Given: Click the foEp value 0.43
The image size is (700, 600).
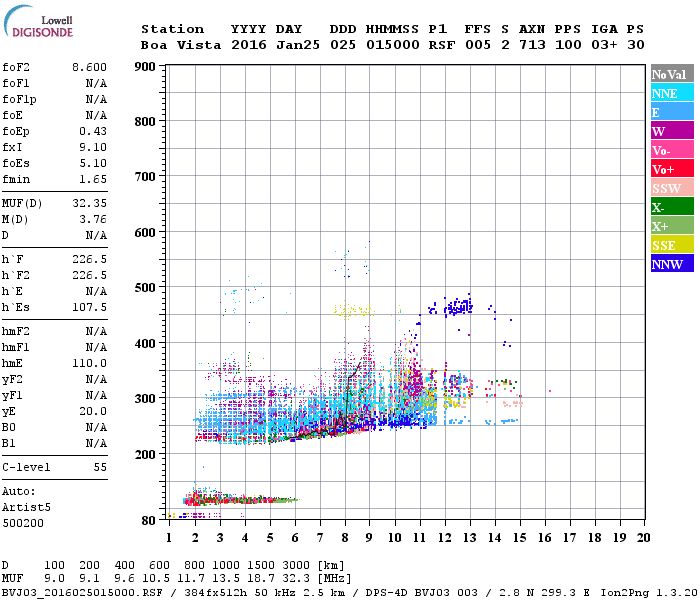Looking at the screenshot, I should point(93,131).
